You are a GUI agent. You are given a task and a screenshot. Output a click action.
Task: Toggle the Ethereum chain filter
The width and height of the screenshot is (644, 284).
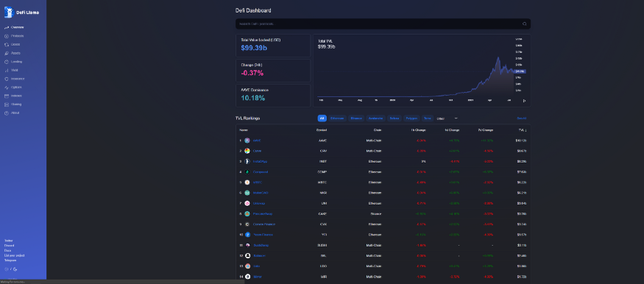coord(337,118)
